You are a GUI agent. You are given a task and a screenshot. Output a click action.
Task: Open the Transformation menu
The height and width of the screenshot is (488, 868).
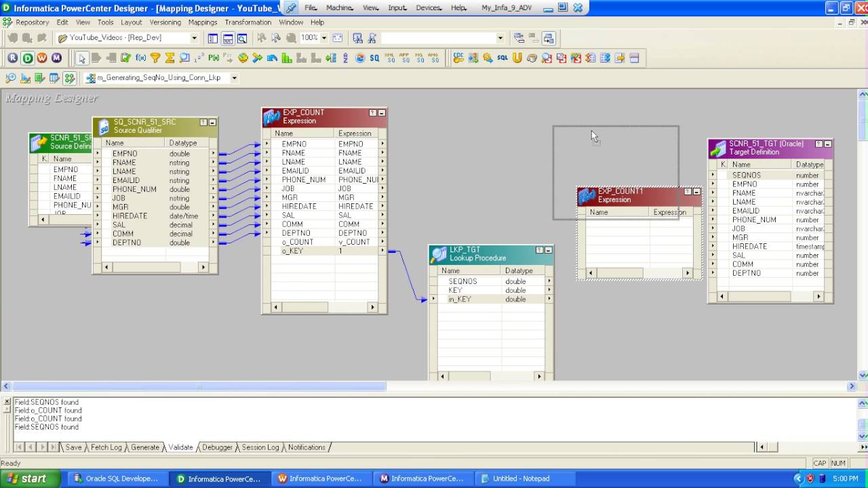pos(248,22)
